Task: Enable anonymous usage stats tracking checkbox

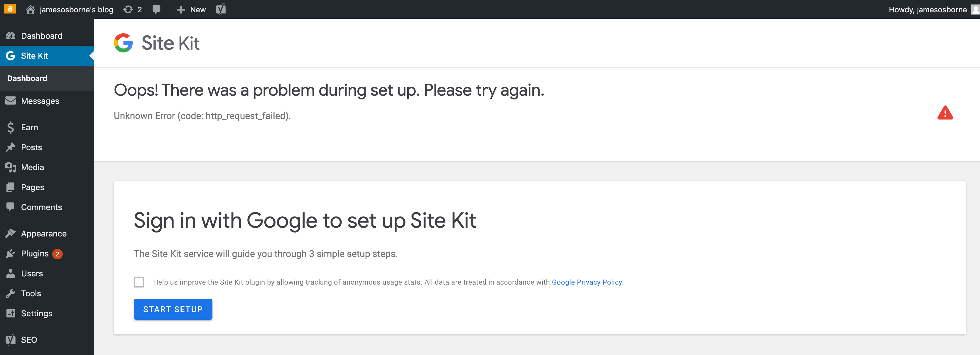Action: pos(139,282)
